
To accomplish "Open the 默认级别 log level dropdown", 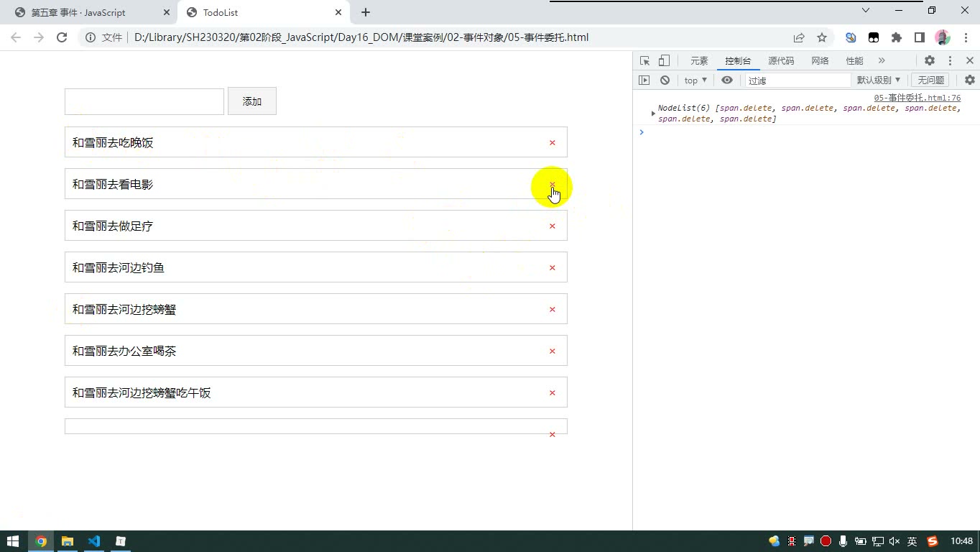I will click(879, 80).
